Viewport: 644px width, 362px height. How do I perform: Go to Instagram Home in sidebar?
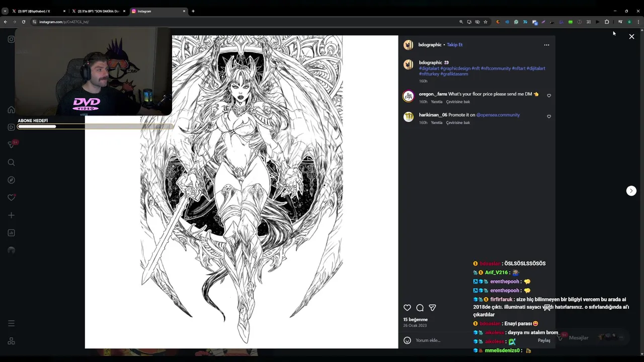tap(11, 110)
